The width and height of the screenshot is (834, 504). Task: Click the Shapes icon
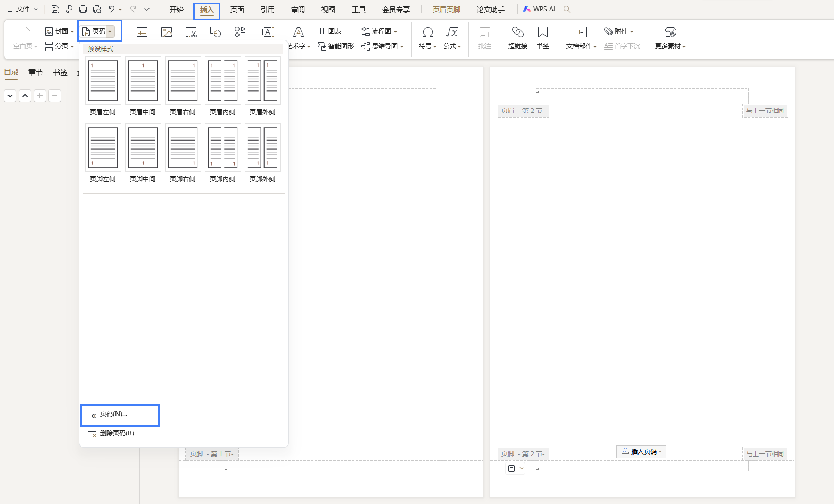tap(216, 32)
